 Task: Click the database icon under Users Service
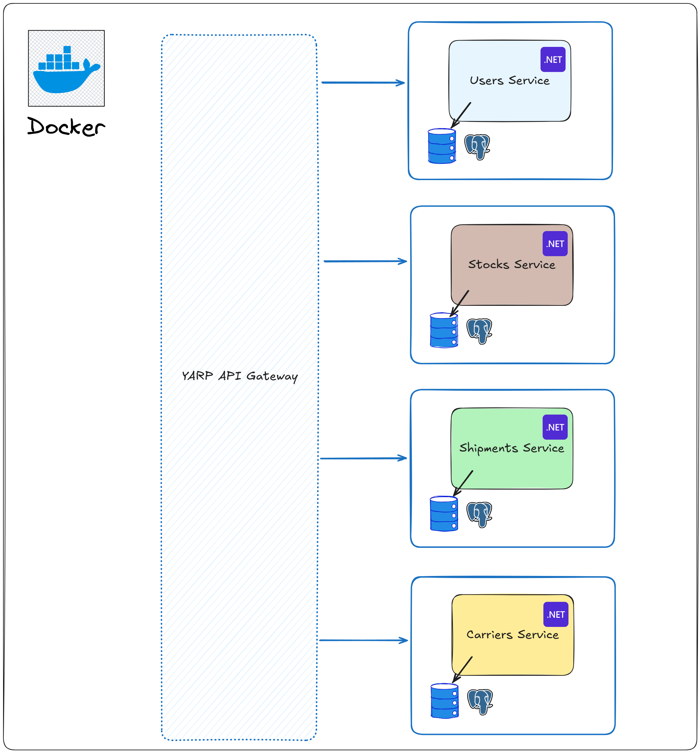(x=442, y=146)
